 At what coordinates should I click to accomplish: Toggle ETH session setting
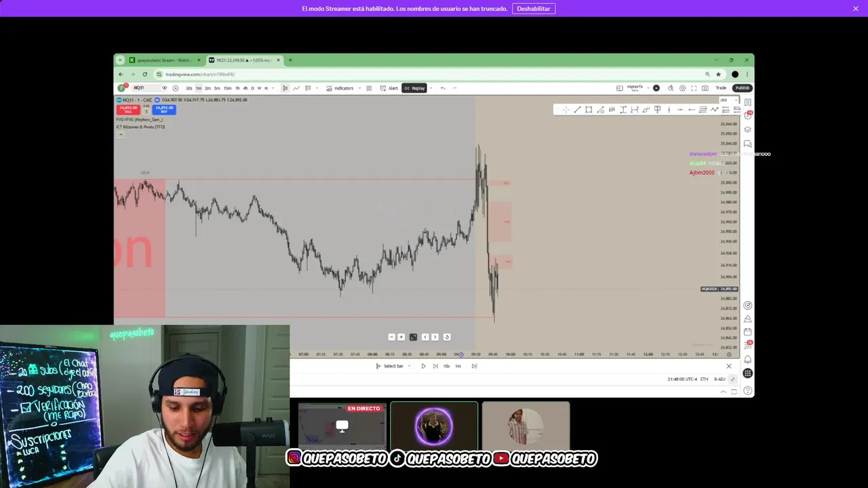(x=704, y=379)
